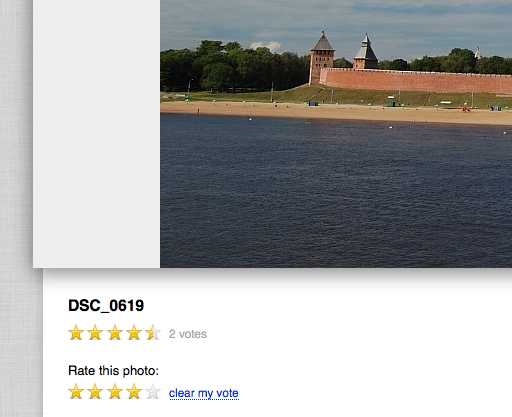Click the clear my vote link

pos(204,393)
